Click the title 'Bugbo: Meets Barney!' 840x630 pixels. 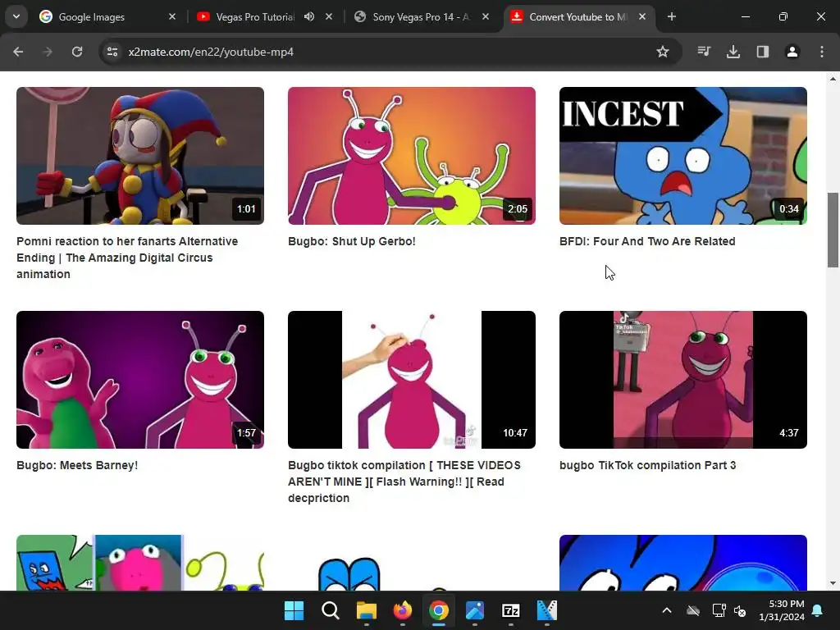click(x=77, y=465)
